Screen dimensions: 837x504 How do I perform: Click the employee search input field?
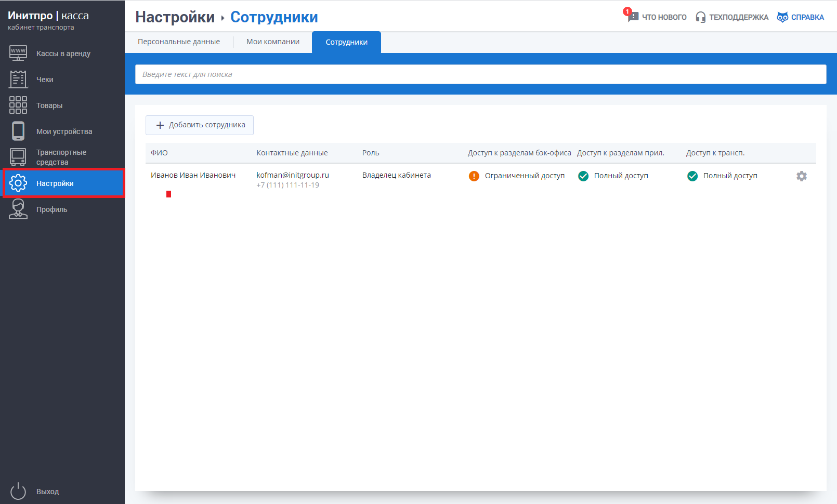481,74
